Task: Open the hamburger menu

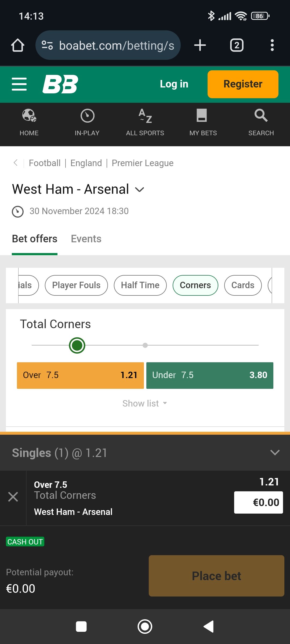Action: pos(19,84)
